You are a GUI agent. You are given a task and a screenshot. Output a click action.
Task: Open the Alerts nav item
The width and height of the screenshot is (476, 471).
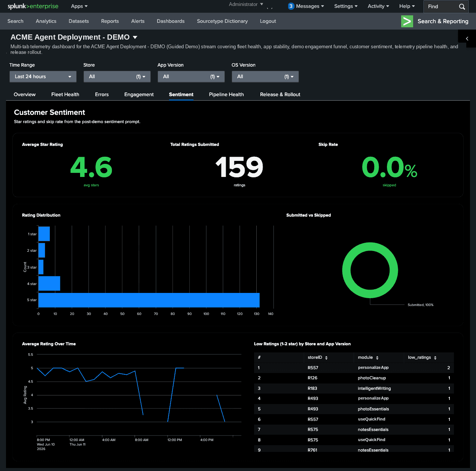tap(138, 21)
